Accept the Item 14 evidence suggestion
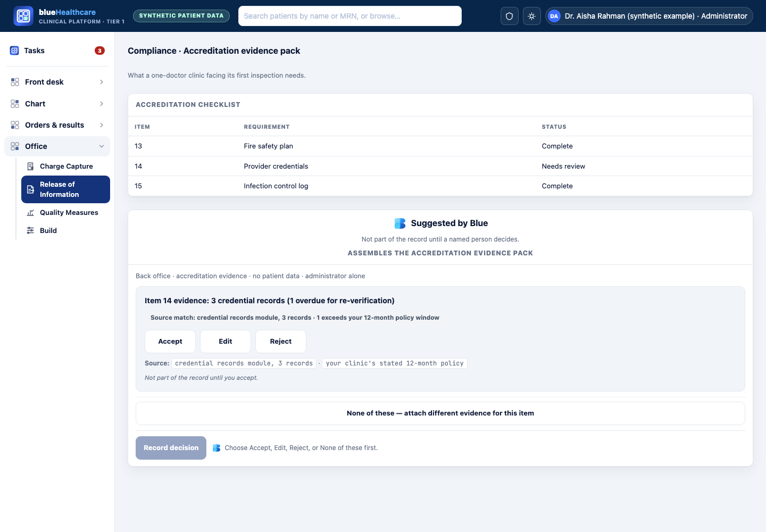 coord(170,342)
